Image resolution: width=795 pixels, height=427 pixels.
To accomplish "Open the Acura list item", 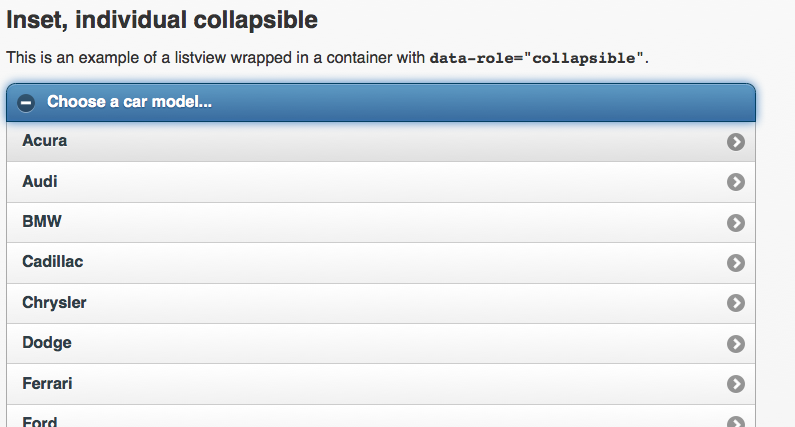I will coord(381,141).
